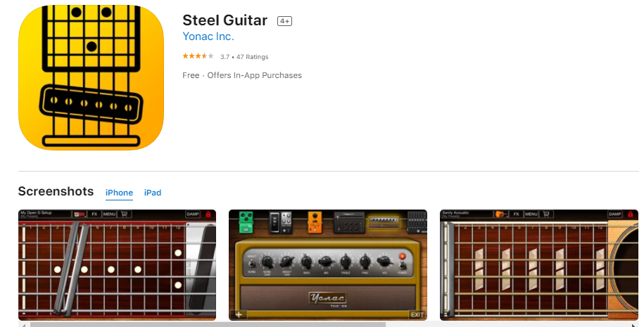This screenshot has height=327, width=644.
Task: Switch to the iPad screenshots tab
Action: coord(152,193)
